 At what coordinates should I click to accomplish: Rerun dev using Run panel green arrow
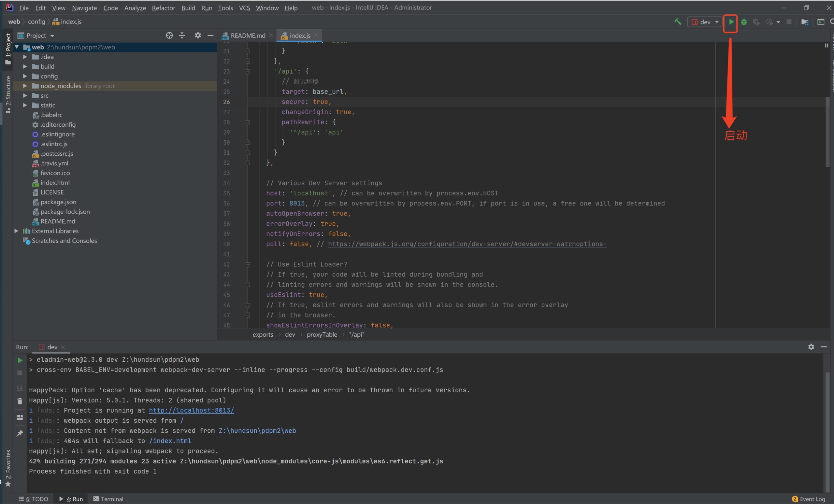click(20, 360)
